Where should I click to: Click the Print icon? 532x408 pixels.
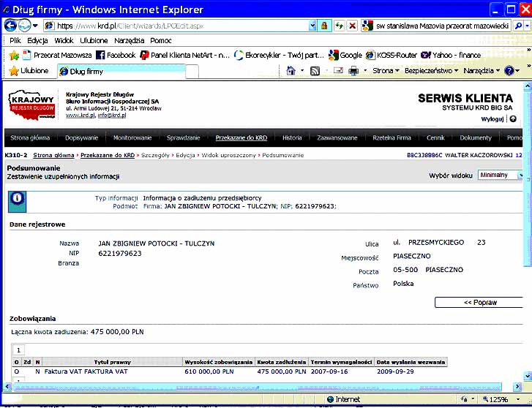point(353,71)
